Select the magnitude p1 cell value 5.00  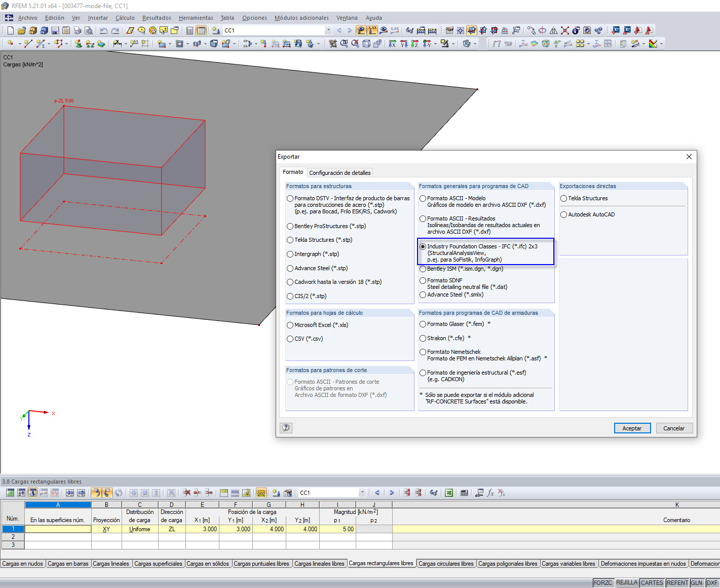338,529
